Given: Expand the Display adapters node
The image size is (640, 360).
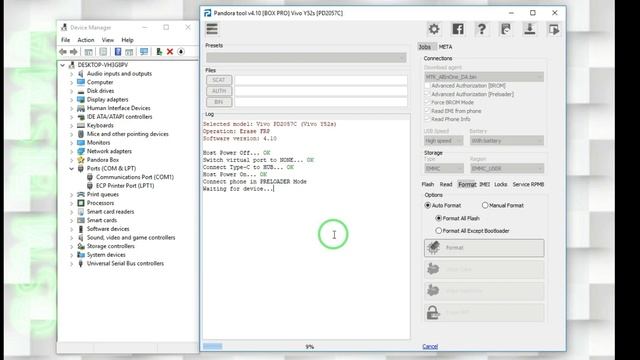Looking at the screenshot, I should [x=71, y=100].
